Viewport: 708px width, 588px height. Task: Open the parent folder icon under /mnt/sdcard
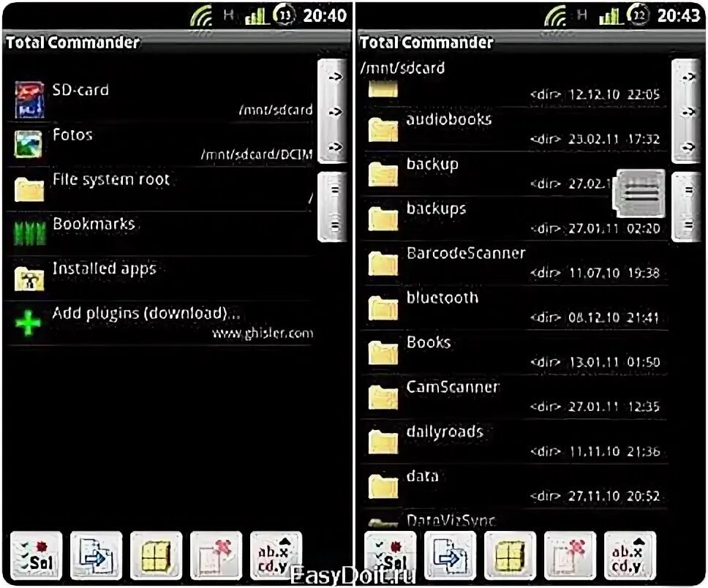383,89
